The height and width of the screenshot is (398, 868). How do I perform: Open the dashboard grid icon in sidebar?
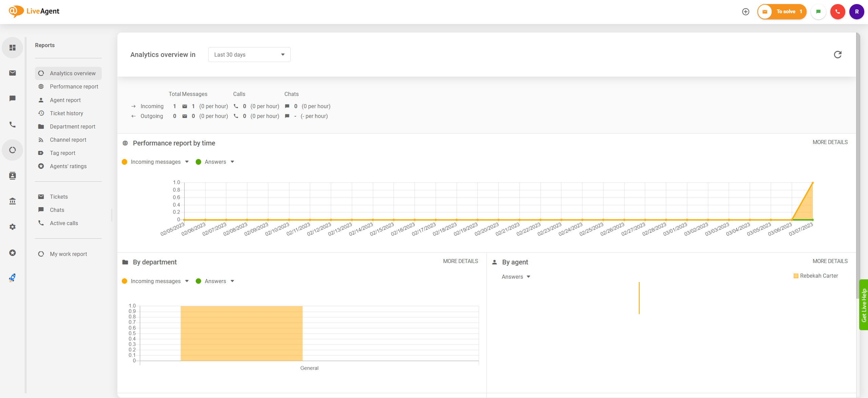coord(13,47)
